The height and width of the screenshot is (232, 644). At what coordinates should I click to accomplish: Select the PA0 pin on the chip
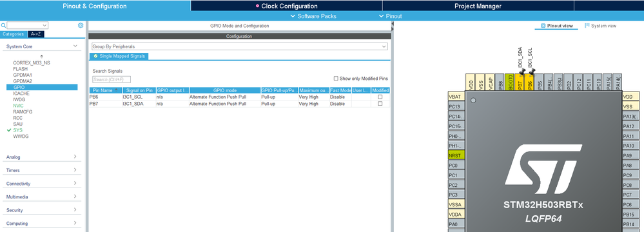pos(456,224)
